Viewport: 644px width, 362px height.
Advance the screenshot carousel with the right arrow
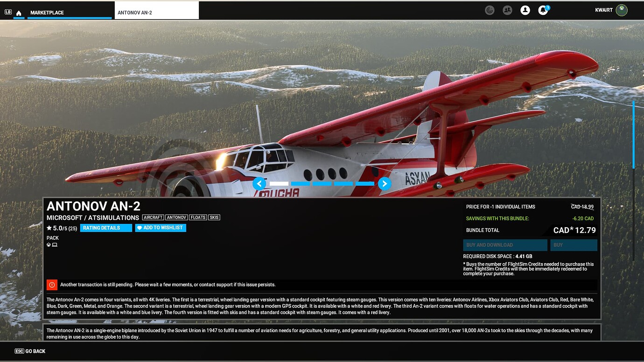[x=385, y=183]
